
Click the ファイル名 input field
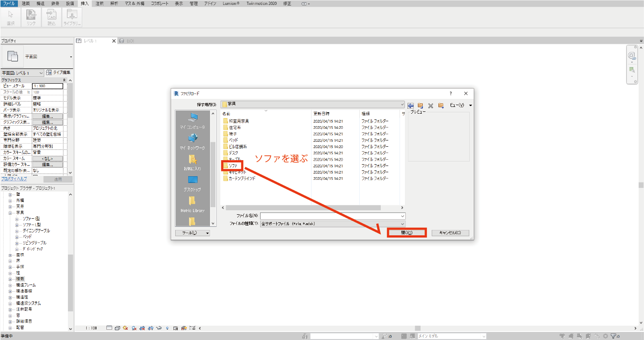pos(332,216)
